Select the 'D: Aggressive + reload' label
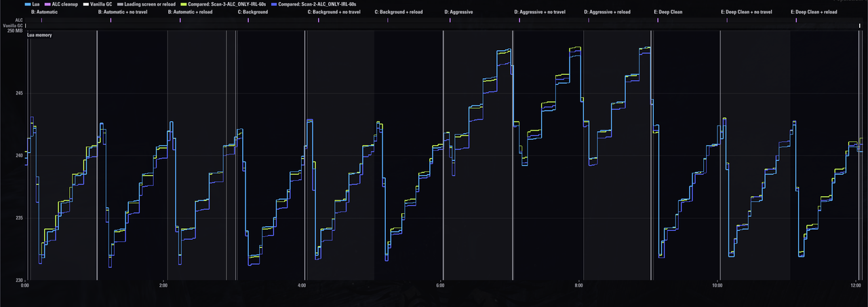 (607, 12)
